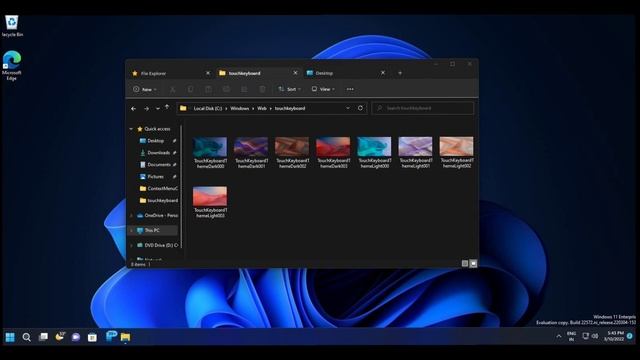Click the Copy icon in toolbar

point(191,89)
